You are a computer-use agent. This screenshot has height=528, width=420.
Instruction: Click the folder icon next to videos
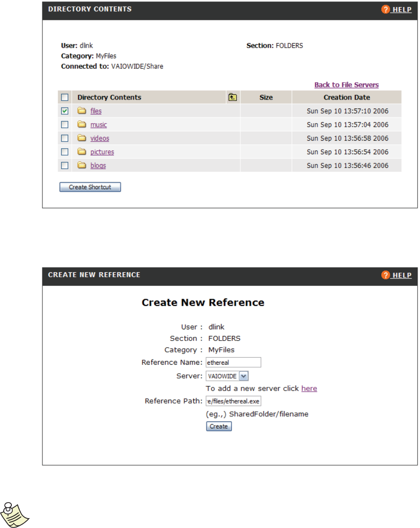click(x=82, y=138)
